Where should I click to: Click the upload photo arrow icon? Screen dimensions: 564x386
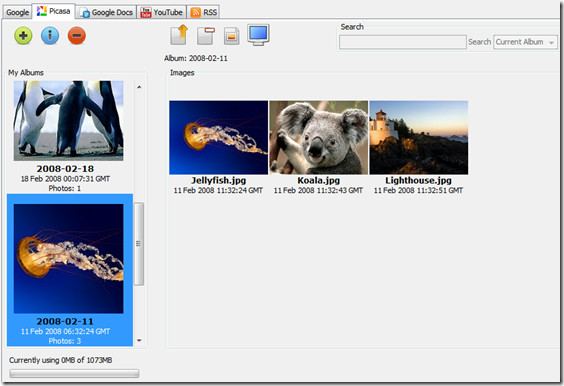179,35
